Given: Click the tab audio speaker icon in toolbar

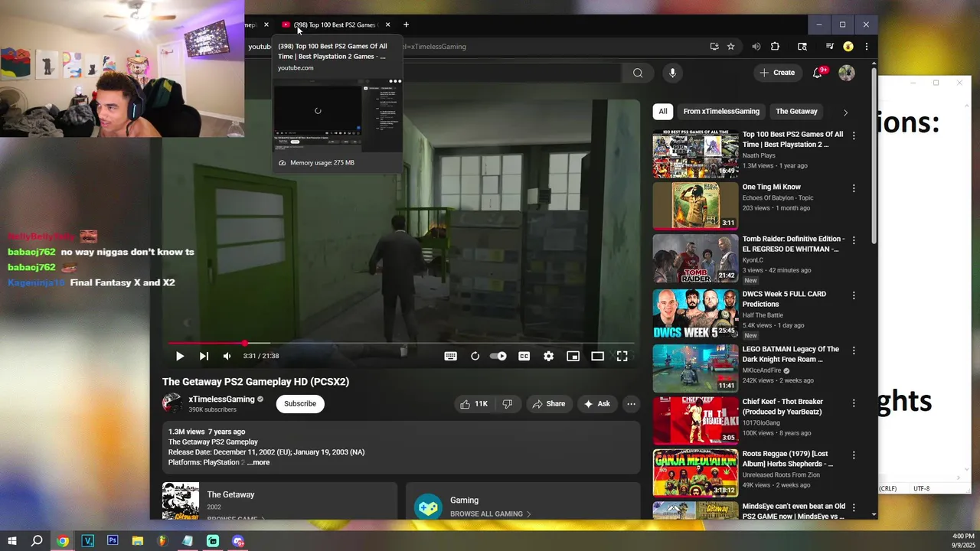Looking at the screenshot, I should click(756, 47).
